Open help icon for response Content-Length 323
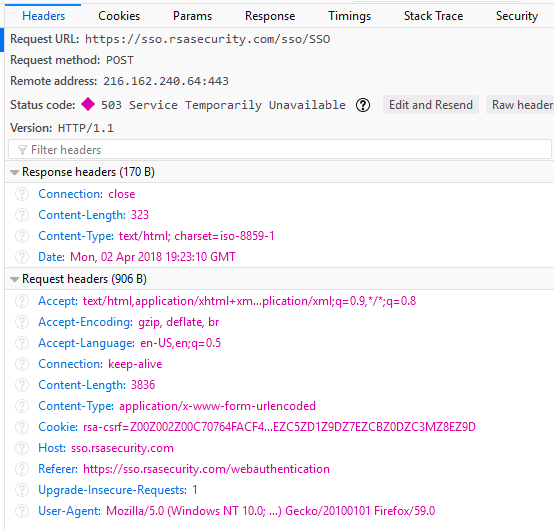 (22, 215)
